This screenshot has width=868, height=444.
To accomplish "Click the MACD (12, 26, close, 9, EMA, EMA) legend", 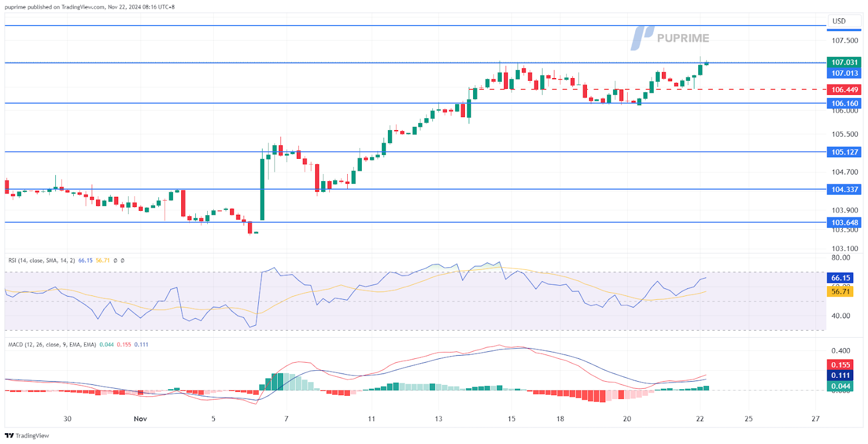I will click(x=52, y=344).
